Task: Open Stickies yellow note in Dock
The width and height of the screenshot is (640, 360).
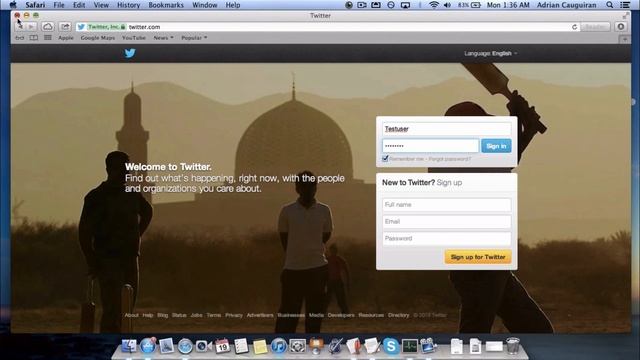Action: click(x=260, y=347)
